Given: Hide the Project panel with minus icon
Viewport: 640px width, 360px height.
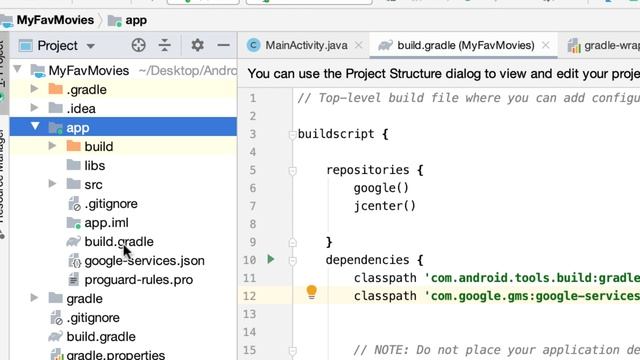Looking at the screenshot, I should tap(223, 45).
